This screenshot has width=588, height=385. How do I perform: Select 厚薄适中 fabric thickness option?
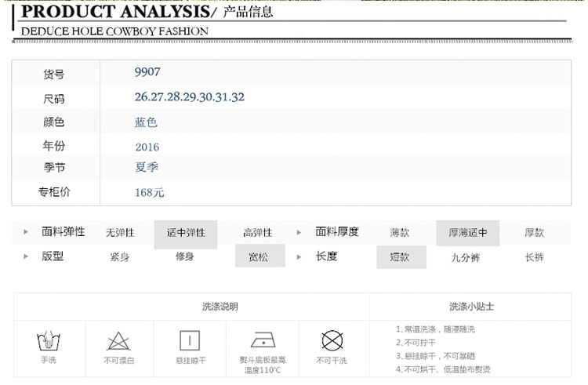(x=468, y=233)
